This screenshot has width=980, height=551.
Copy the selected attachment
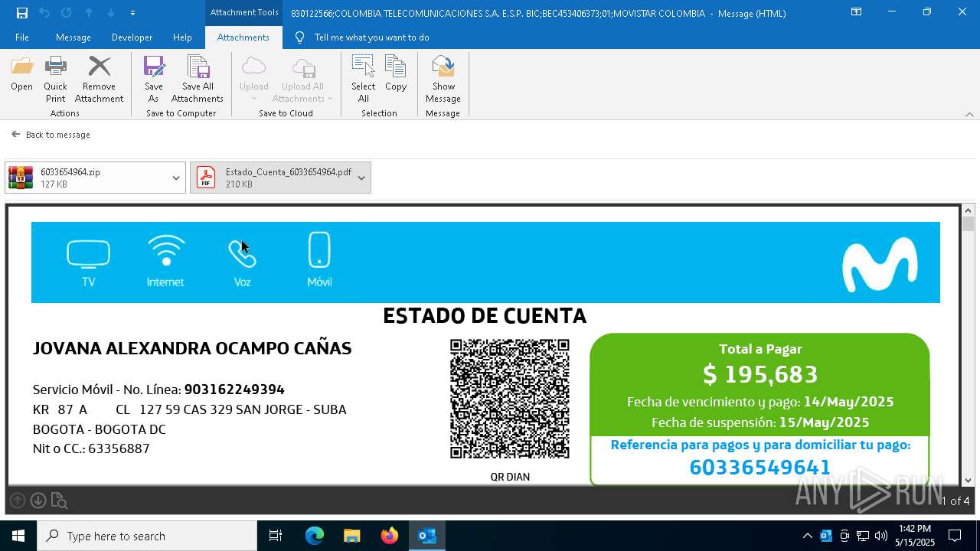click(396, 73)
